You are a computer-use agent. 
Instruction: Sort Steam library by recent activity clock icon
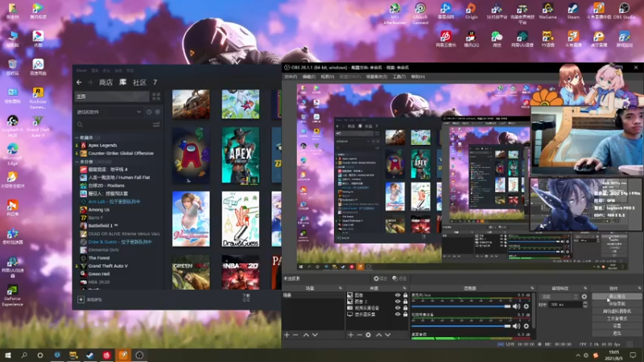coord(149,112)
